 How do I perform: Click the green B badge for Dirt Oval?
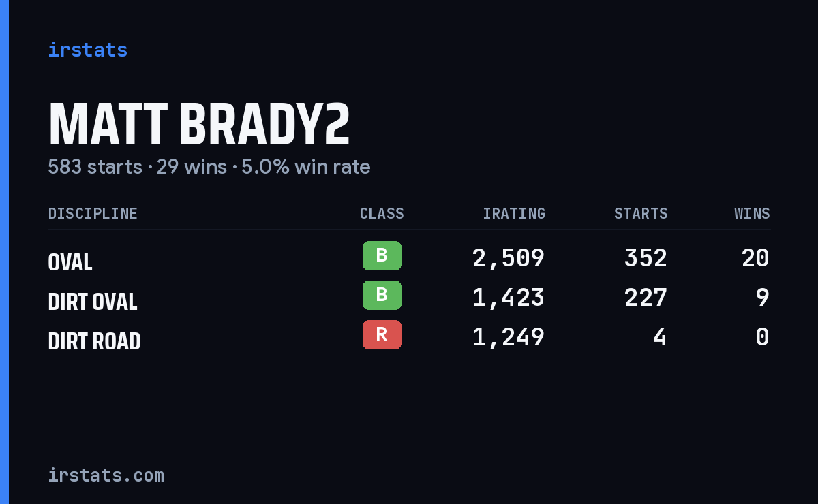pyautogui.click(x=382, y=296)
